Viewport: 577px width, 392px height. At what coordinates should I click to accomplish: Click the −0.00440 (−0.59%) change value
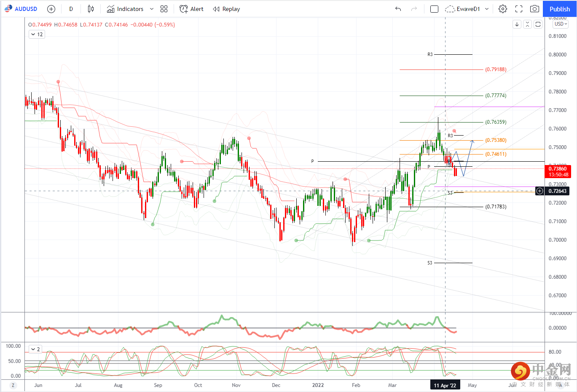[x=153, y=25]
